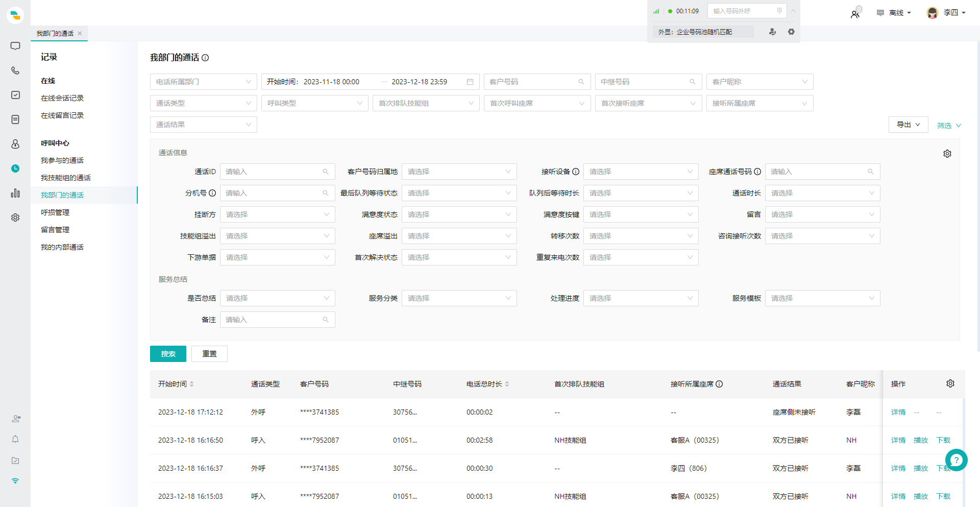Click the start date 2023-11-18 00:00

coord(331,82)
